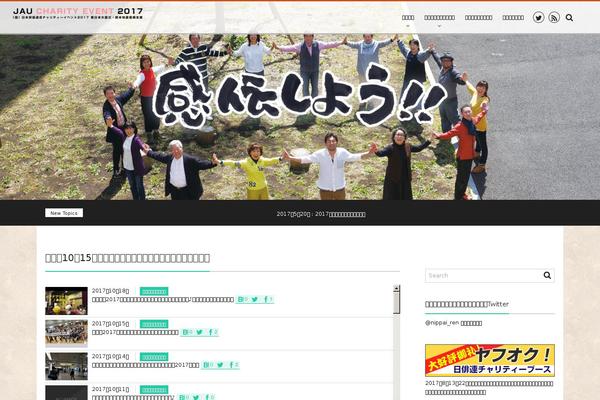Share 10/14 post via Hatena bookmark icon
600x400 pixels.
[208, 365]
